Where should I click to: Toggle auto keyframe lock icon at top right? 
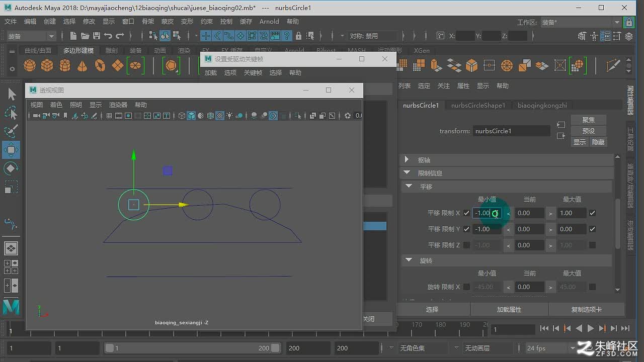tap(628, 22)
